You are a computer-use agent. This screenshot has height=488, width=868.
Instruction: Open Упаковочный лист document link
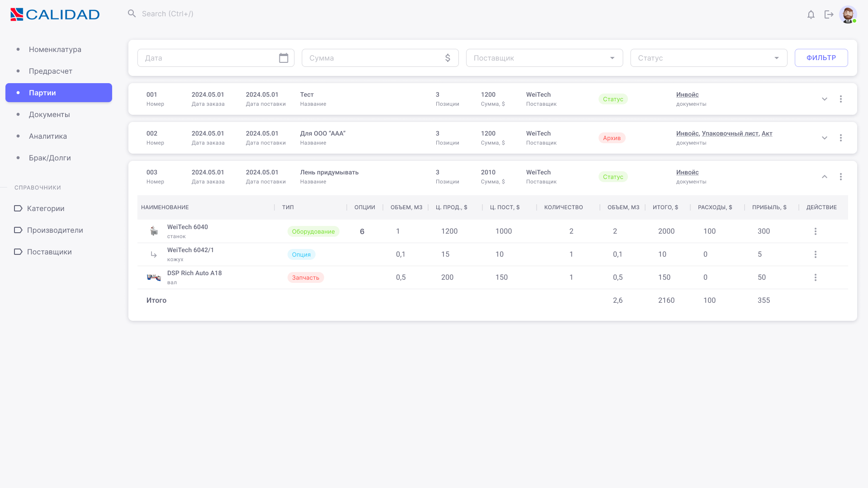click(730, 133)
